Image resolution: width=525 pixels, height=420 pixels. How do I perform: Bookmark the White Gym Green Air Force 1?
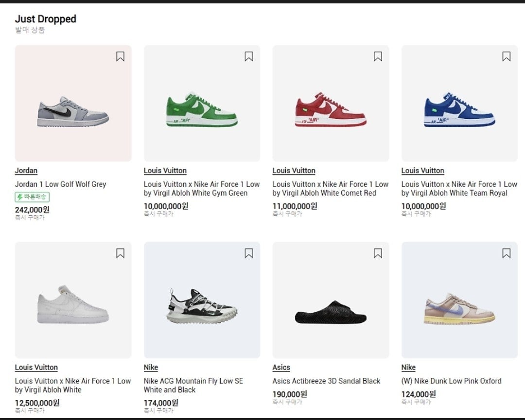click(x=249, y=56)
